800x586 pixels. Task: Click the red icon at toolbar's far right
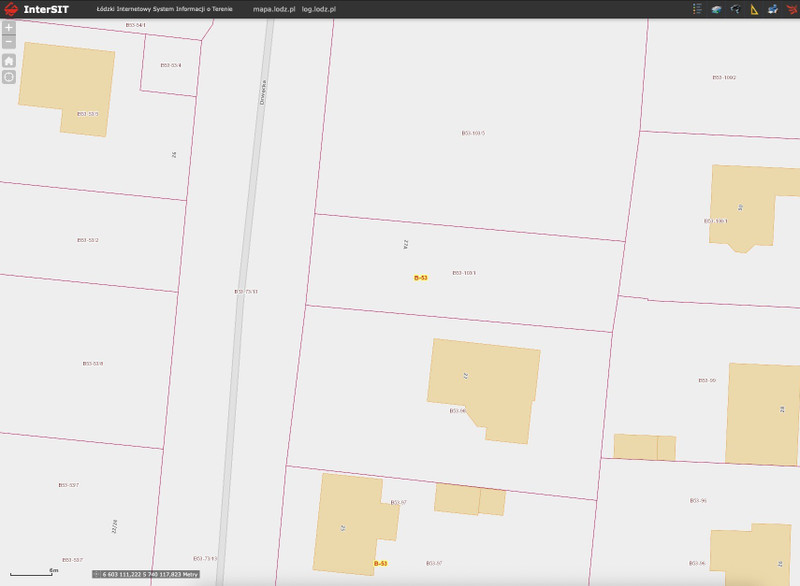point(790,9)
